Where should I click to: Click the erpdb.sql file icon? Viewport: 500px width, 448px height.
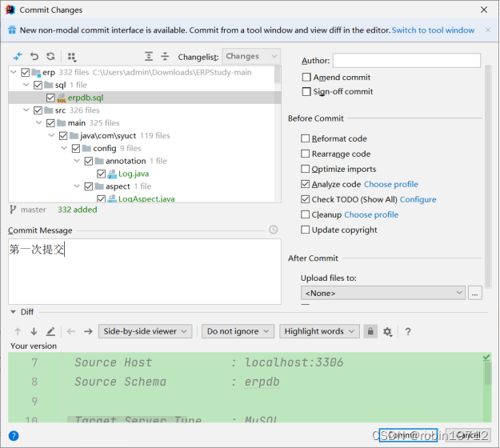tap(62, 98)
